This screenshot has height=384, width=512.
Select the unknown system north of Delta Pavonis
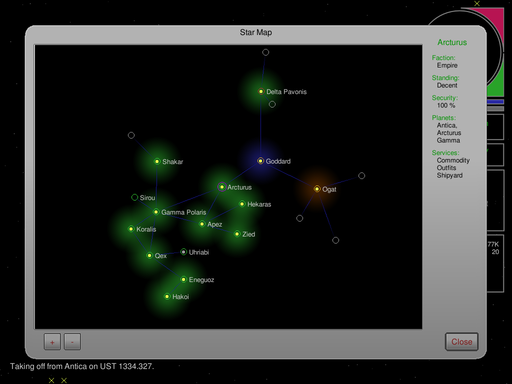265,52
